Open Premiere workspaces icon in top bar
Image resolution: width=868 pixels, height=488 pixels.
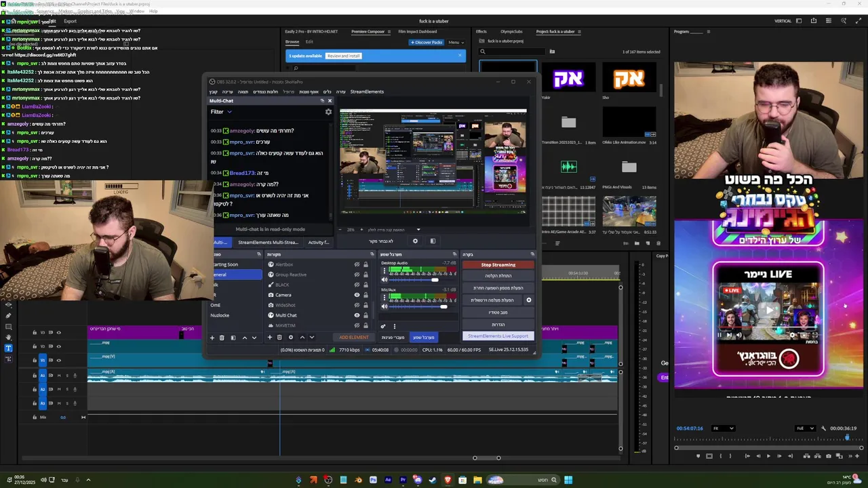click(799, 21)
